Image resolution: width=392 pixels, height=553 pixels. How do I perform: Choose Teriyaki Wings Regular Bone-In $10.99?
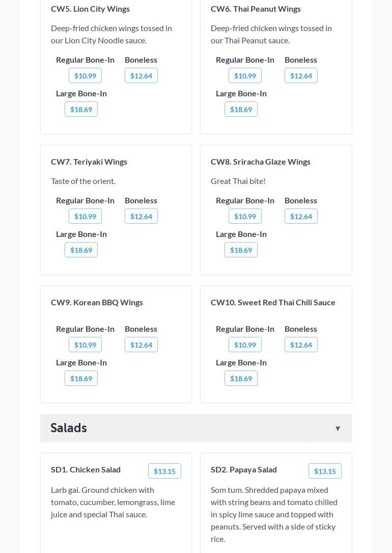tap(85, 217)
